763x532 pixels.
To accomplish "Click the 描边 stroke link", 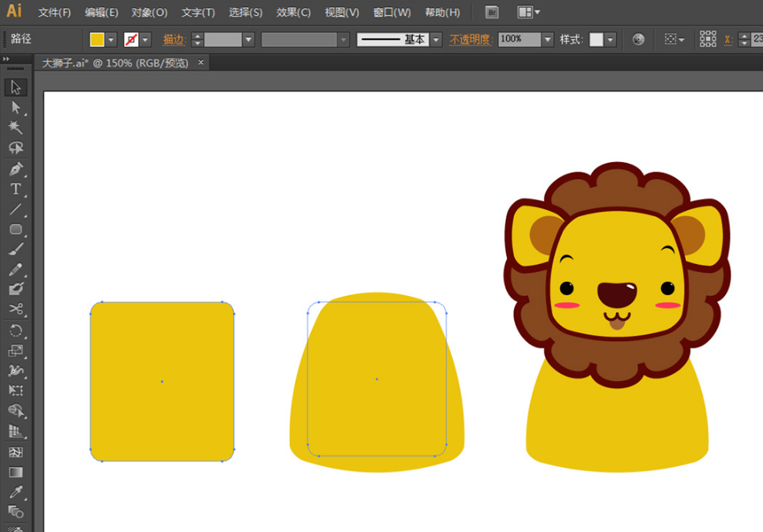I will click(174, 39).
